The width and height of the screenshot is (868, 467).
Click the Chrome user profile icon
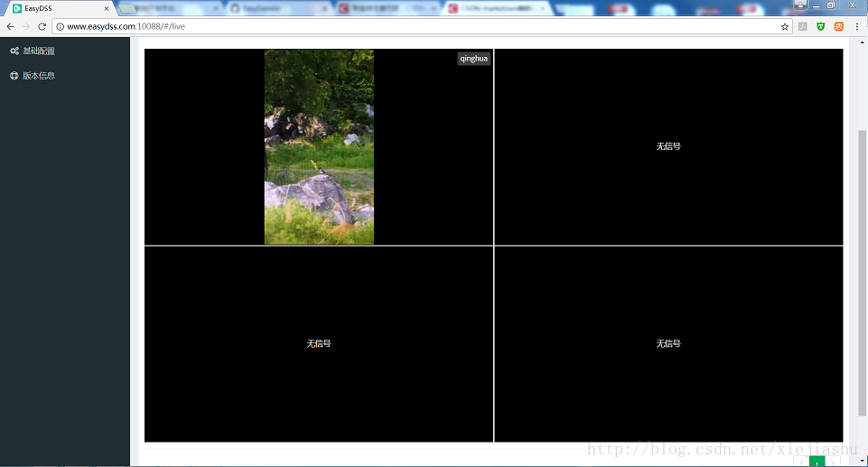[x=800, y=5]
